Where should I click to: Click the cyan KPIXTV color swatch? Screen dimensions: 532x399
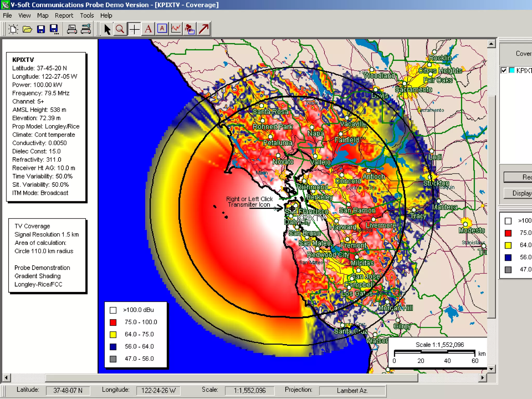512,70
